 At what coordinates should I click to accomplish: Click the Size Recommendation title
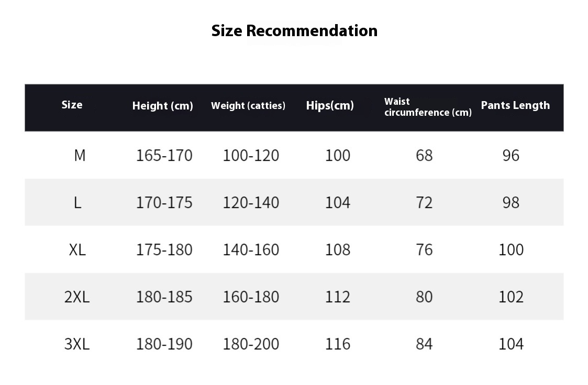tap(294, 31)
